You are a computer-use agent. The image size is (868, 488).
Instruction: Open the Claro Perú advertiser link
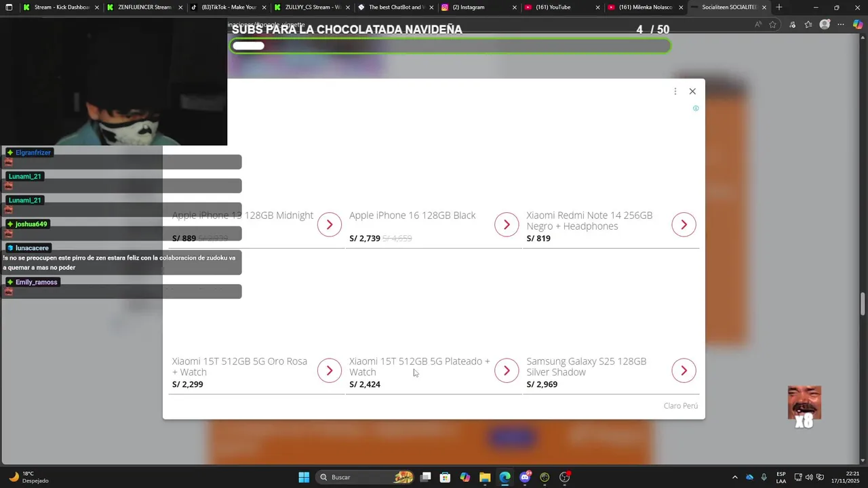tap(681, 405)
